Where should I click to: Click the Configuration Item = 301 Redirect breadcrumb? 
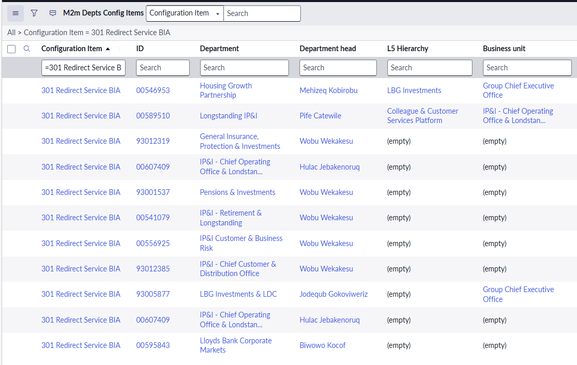[x=97, y=32]
